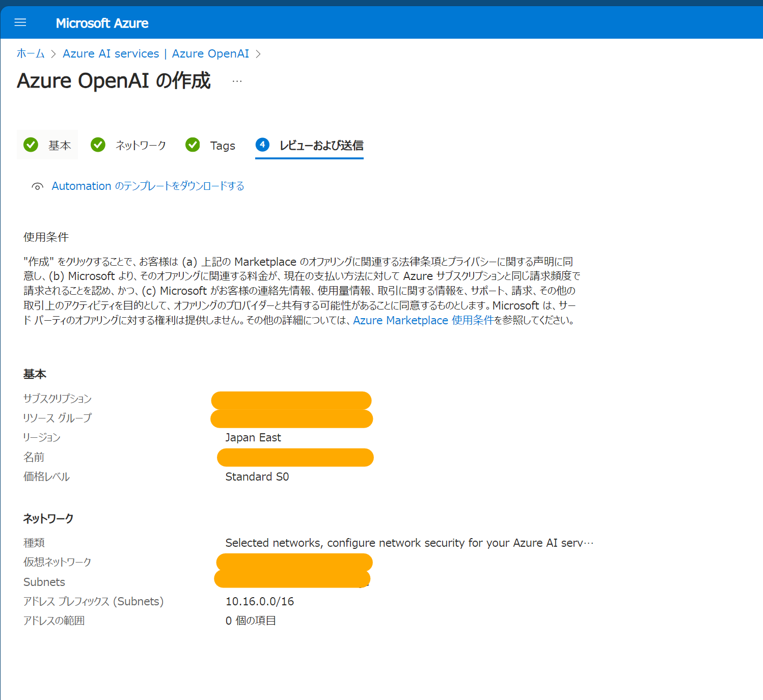Open the ellipsis more options menu
Viewport: 763px width, 700px height.
237,81
